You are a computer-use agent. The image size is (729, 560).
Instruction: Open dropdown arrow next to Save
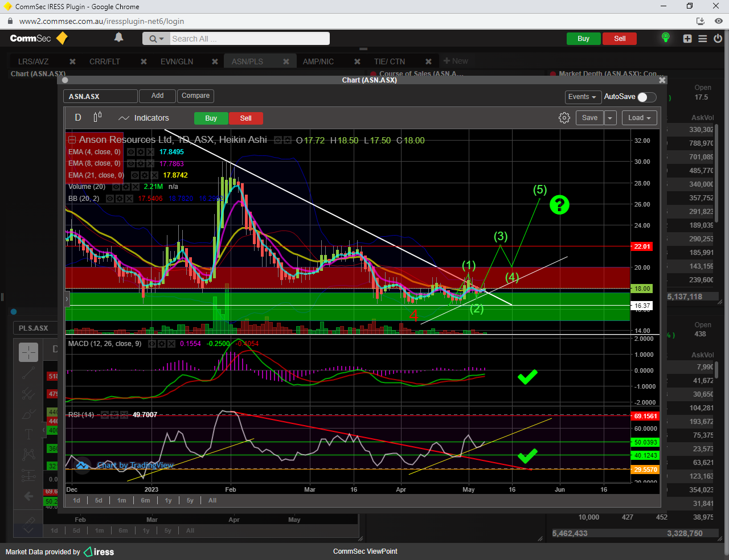click(x=610, y=118)
